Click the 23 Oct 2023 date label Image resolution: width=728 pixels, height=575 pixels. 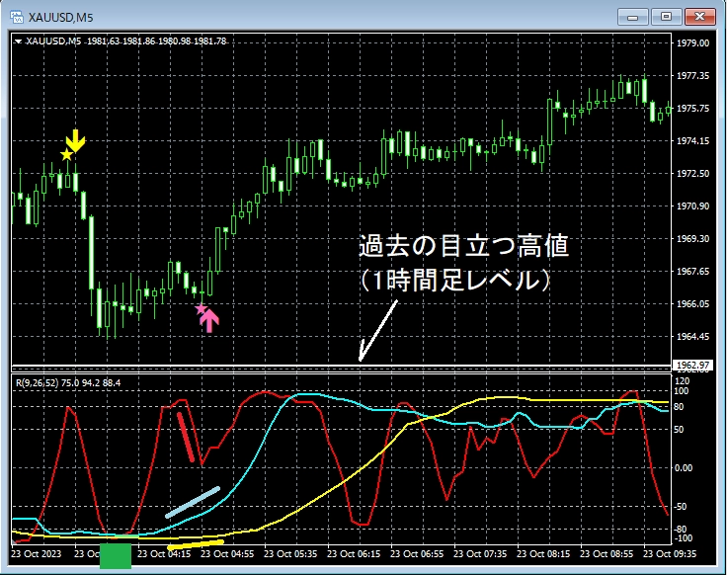pos(37,553)
